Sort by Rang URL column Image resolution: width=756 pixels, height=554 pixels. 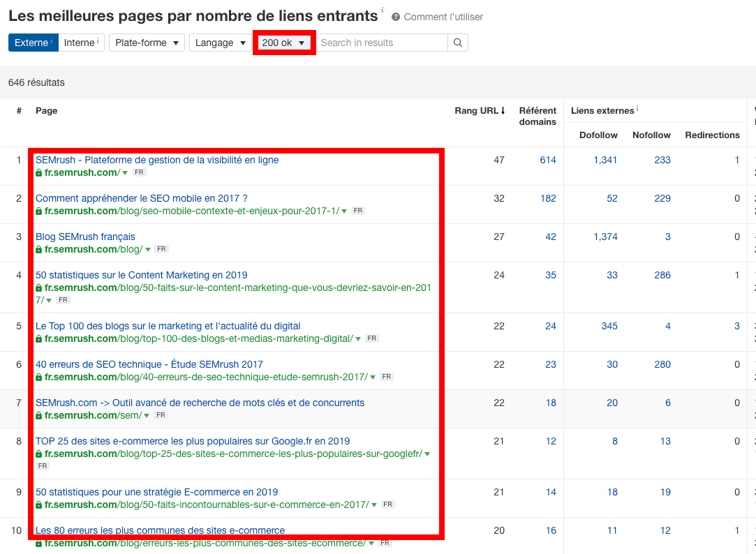(x=480, y=110)
